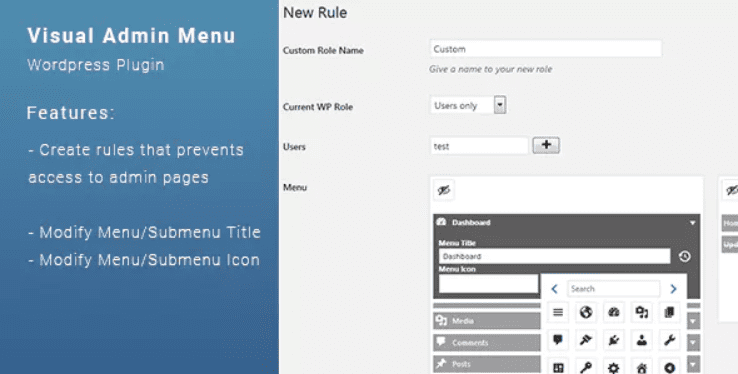Focus the icon picker Search field
The height and width of the screenshot is (374, 738).
click(613, 288)
